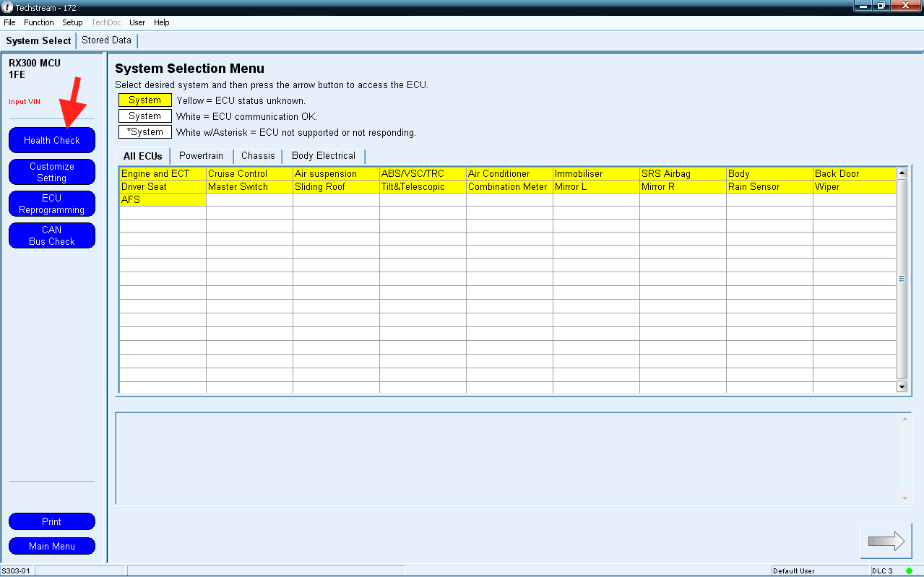Image resolution: width=924 pixels, height=577 pixels.
Task: Click the forward arrow button to access ECU
Action: [x=886, y=541]
